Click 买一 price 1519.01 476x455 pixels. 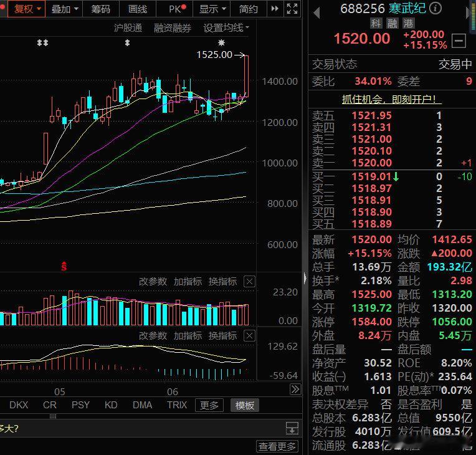coord(371,176)
